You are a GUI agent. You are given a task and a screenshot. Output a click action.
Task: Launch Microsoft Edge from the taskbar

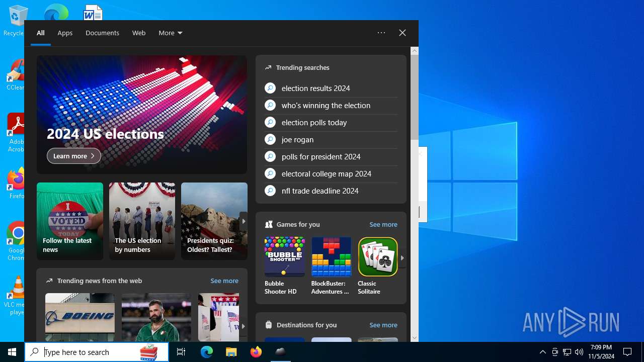pos(207,352)
